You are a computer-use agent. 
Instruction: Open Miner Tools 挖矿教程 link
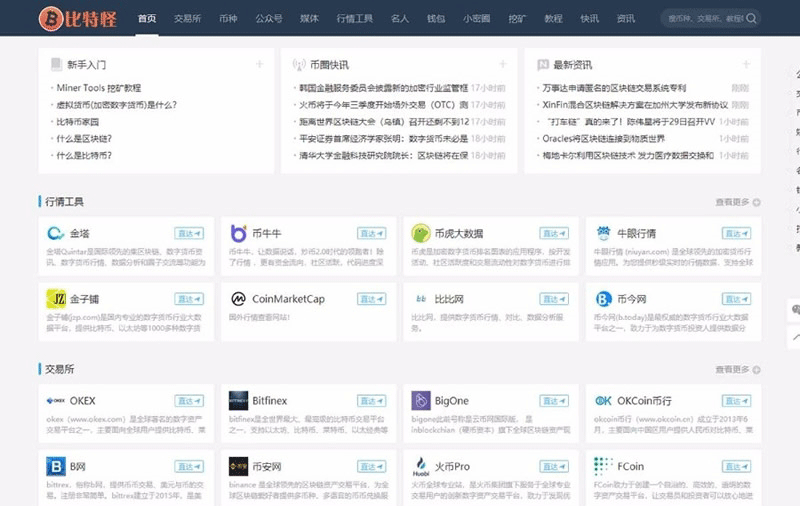(98, 88)
